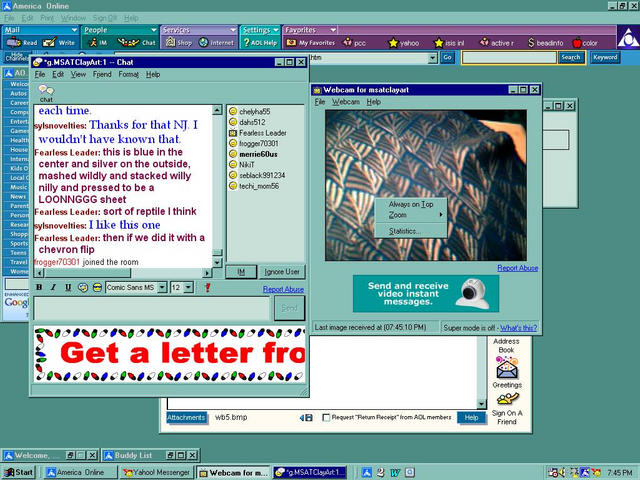
Task: Click the webcam advertisement banner
Action: point(426,293)
